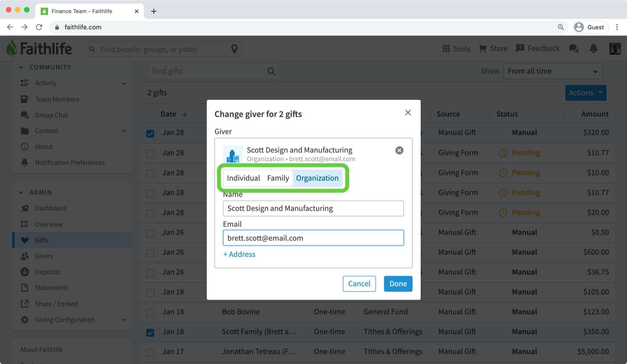The width and height of the screenshot is (627, 364).
Task: Open user profile avatar
Action: [615, 49]
